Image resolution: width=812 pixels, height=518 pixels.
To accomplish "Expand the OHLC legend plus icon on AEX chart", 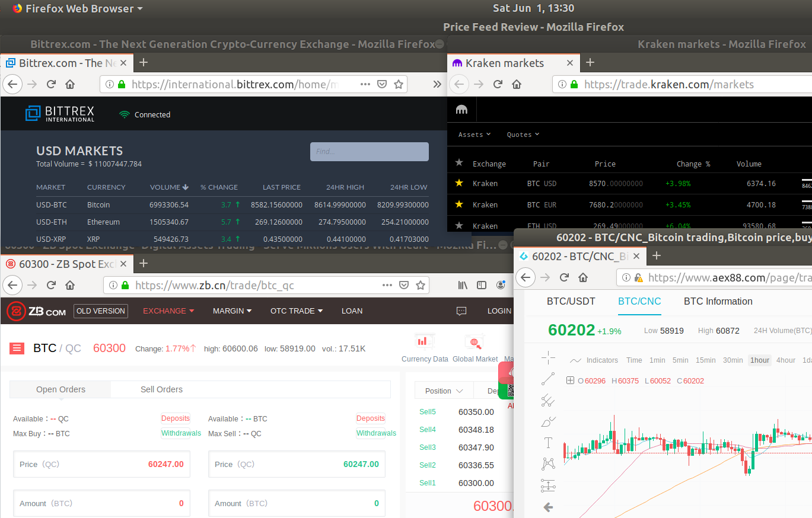I will 571,380.
